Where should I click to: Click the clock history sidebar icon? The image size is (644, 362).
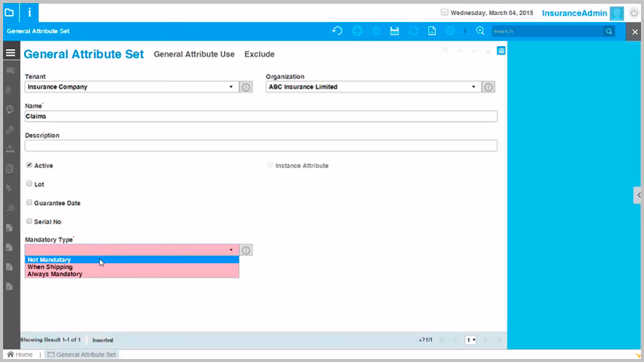[x=11, y=109]
